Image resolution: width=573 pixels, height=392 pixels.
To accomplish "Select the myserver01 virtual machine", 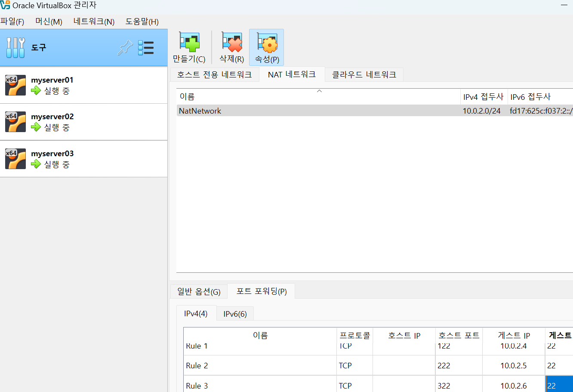I will coord(83,85).
